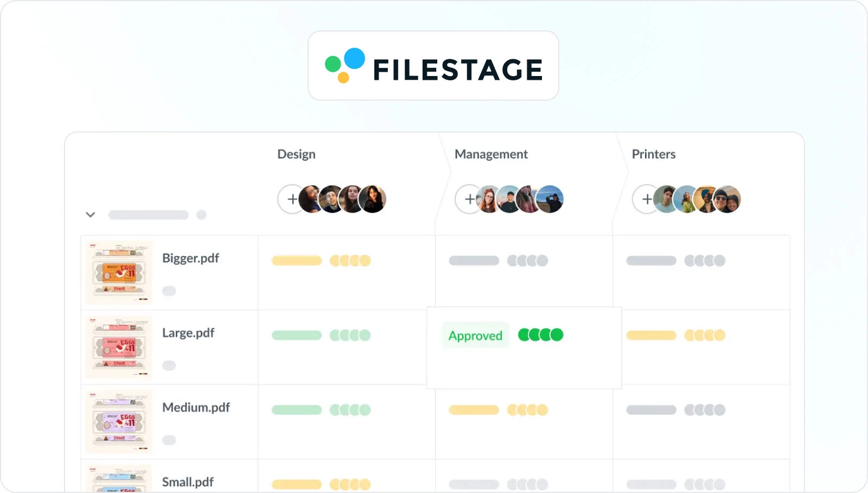Click the add reviewer plus icon under Printers
The image size is (868, 493).
646,199
